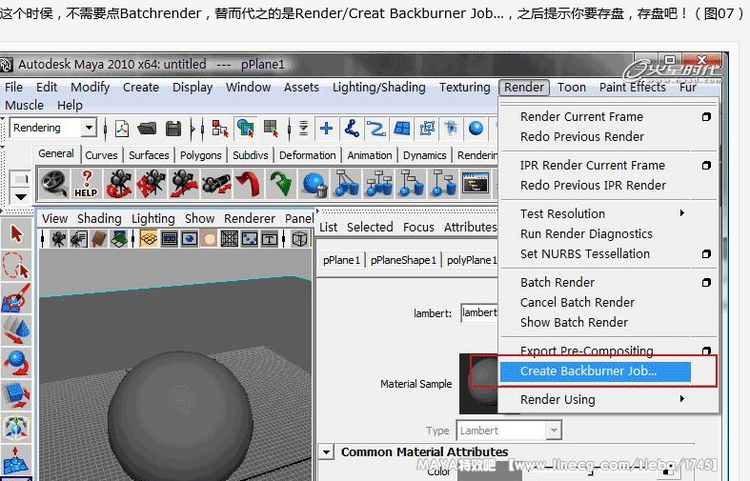
Task: Select by object type mode icon
Action: (246, 128)
